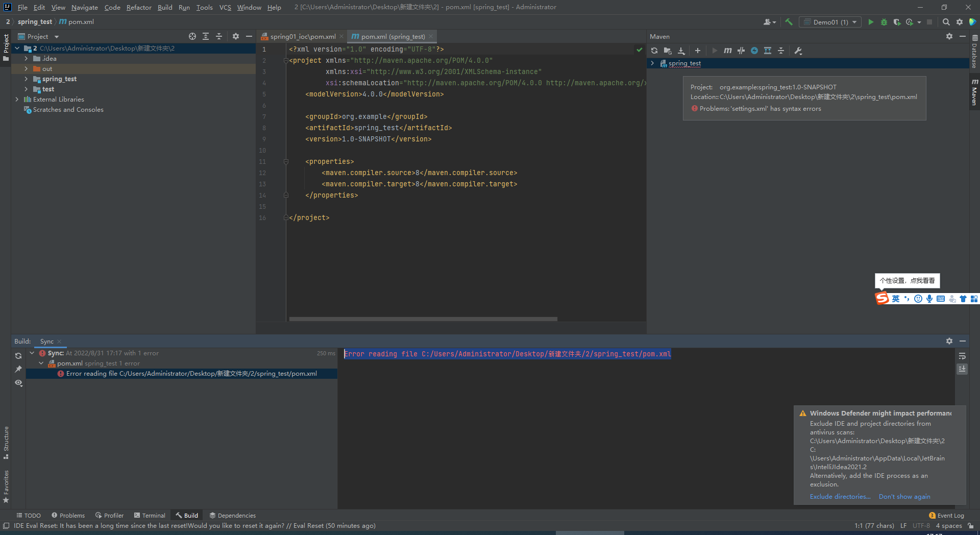Reload all Maven projects in Maven panel
Screen dimensions: 980x535
[x=654, y=51]
